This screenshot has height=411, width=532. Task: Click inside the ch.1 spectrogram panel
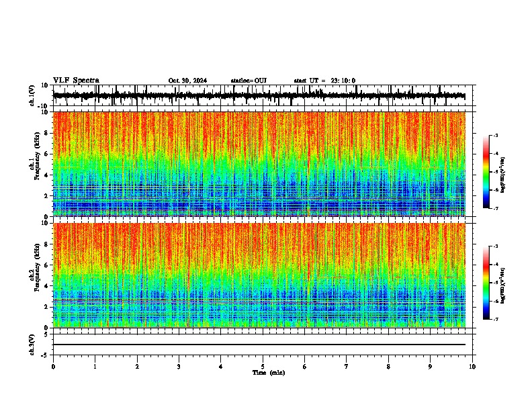(259, 164)
